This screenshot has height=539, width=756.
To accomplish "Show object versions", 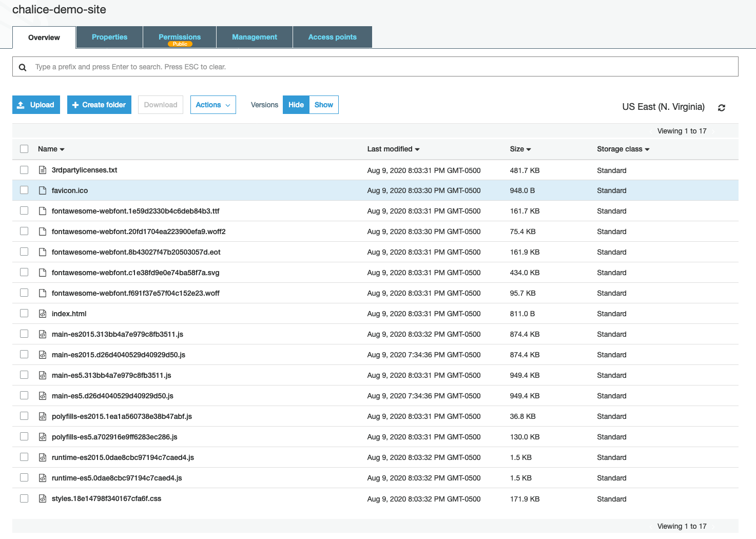I will (324, 105).
